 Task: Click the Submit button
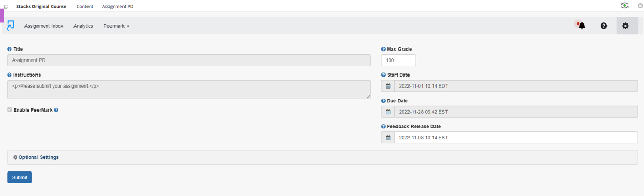click(x=19, y=177)
